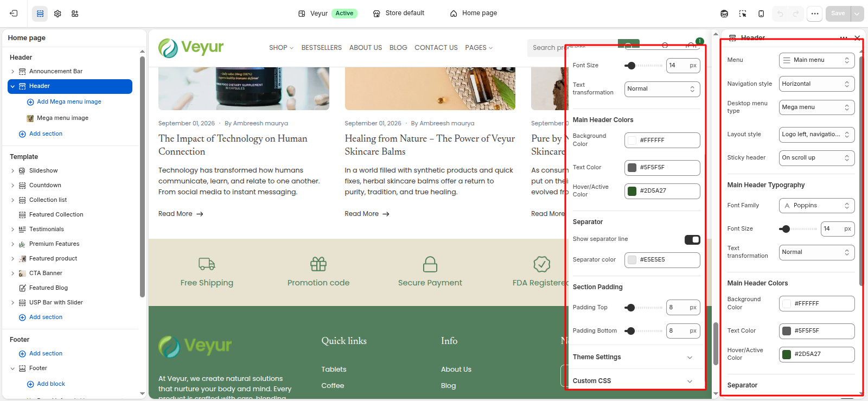Screen dimensions: 868x401
Task: Click the Veyur logo in the store header
Action: 191,48
